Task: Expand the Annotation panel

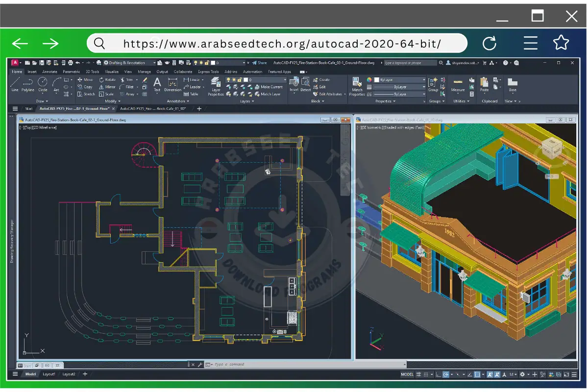Action: coord(178,101)
